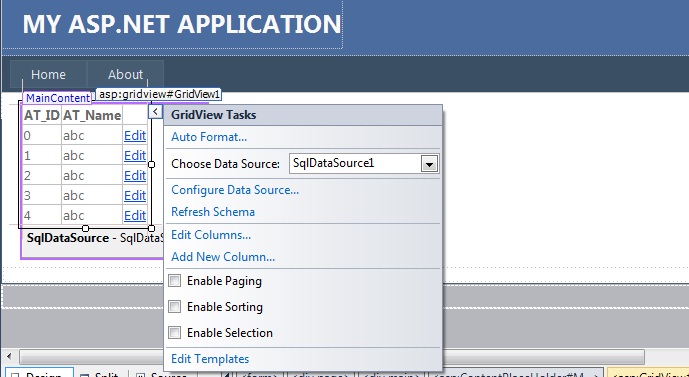The image size is (689, 377).
Task: Select the AT_Name column header
Action: pyautogui.click(x=92, y=116)
